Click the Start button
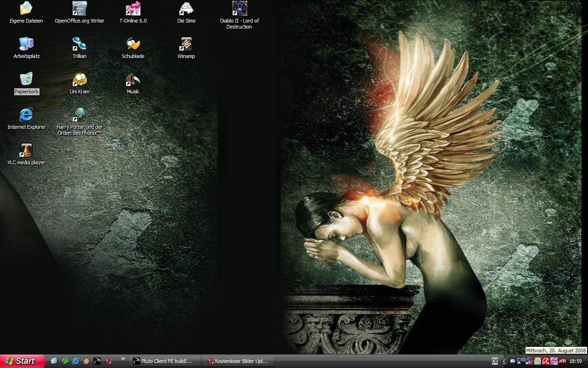 point(22,361)
